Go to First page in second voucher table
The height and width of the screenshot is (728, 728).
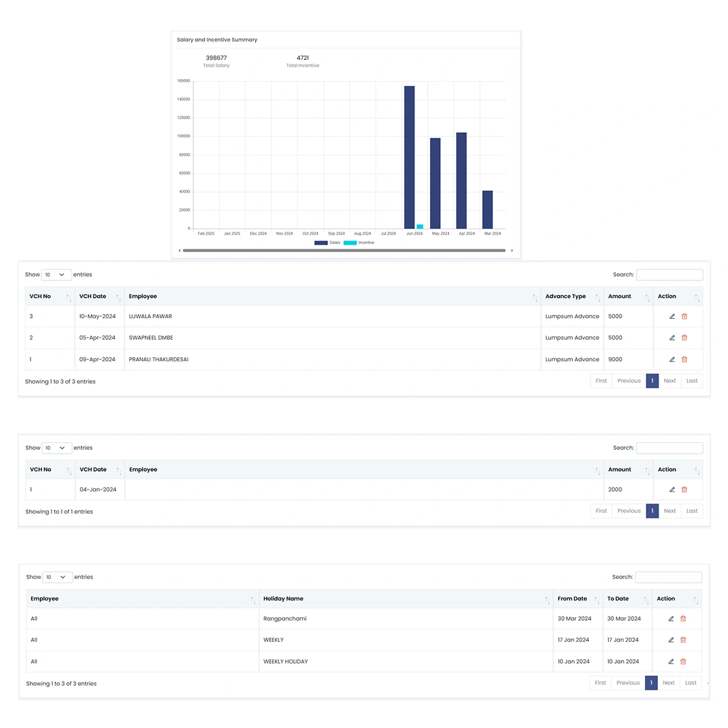point(601,511)
